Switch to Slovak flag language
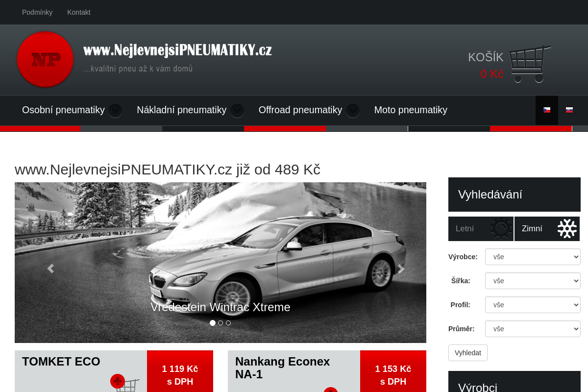Screen dimensions: 588x392 [569, 110]
